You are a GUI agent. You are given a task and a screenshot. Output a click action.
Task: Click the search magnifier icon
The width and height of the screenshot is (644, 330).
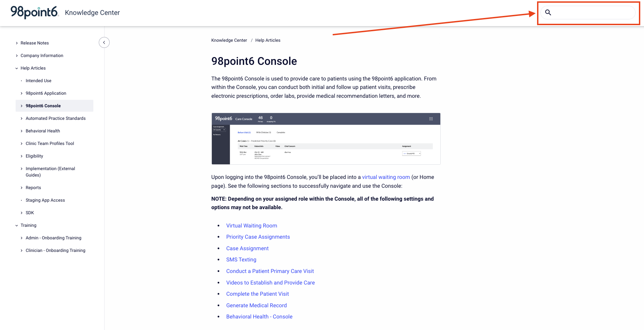click(x=548, y=13)
